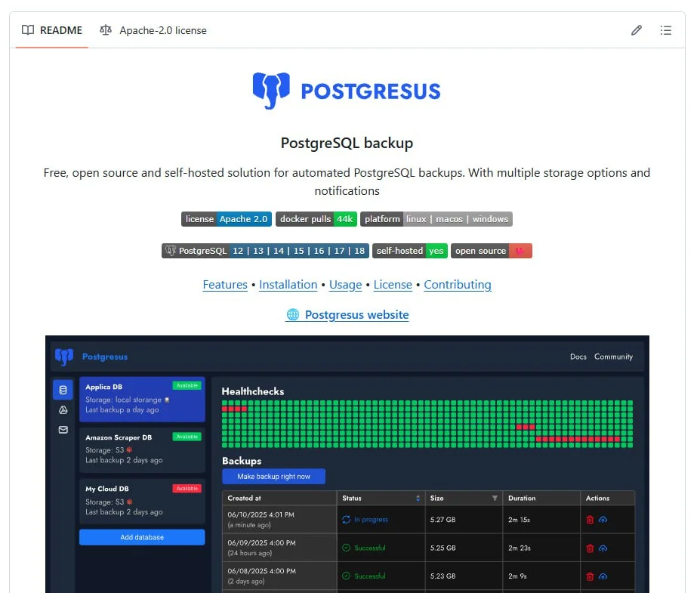Click the storages triangle icon in sidebar
The height and width of the screenshot is (593, 700).
[63, 410]
